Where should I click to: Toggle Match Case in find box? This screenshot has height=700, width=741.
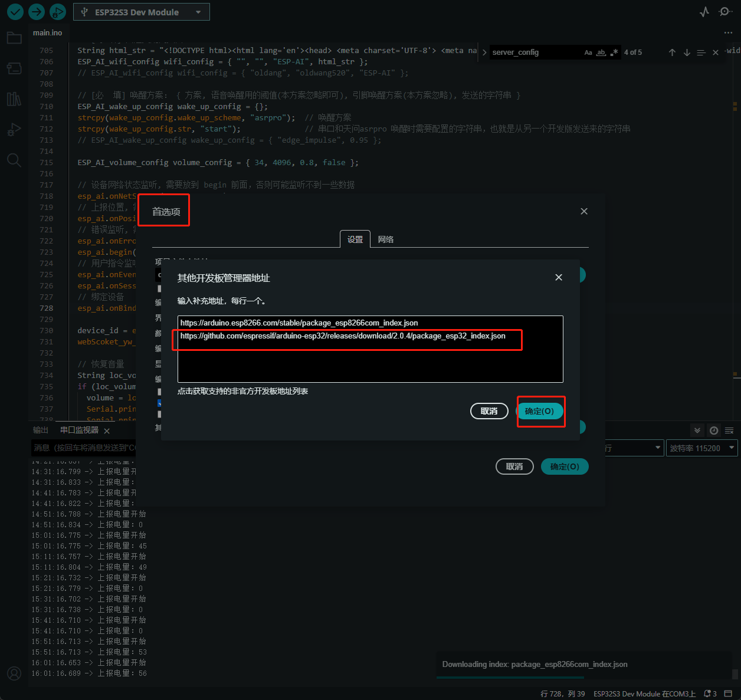588,52
